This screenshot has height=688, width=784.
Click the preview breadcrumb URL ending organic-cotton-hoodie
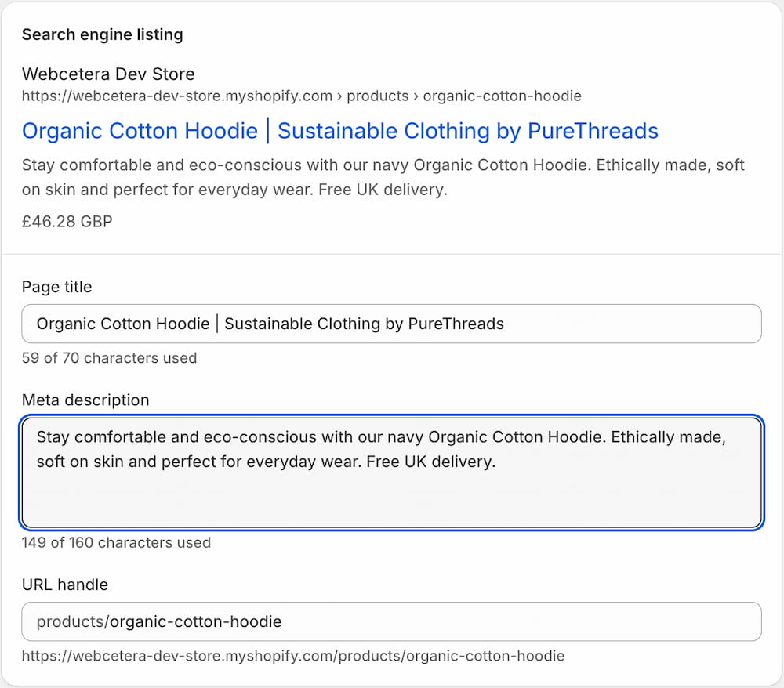[302, 96]
